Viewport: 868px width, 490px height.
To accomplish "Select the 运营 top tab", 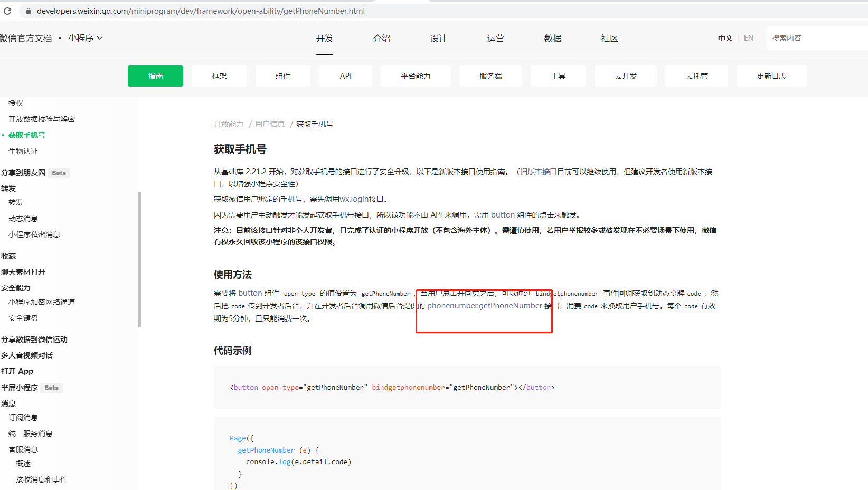I will (x=496, y=39).
